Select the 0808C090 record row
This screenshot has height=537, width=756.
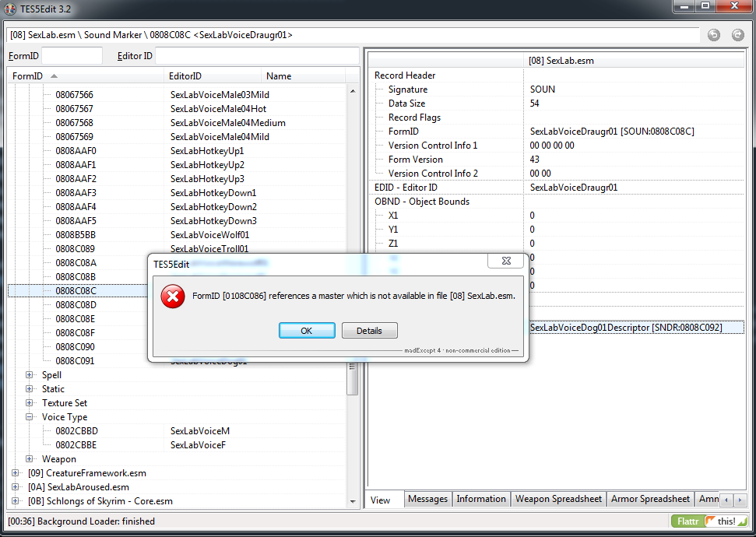[x=76, y=346]
